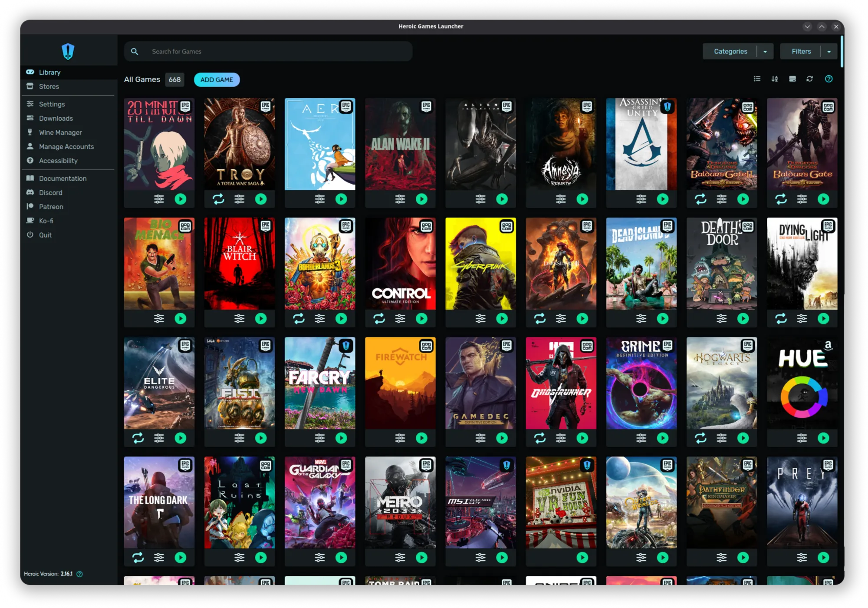Click the sort order icon

775,79
